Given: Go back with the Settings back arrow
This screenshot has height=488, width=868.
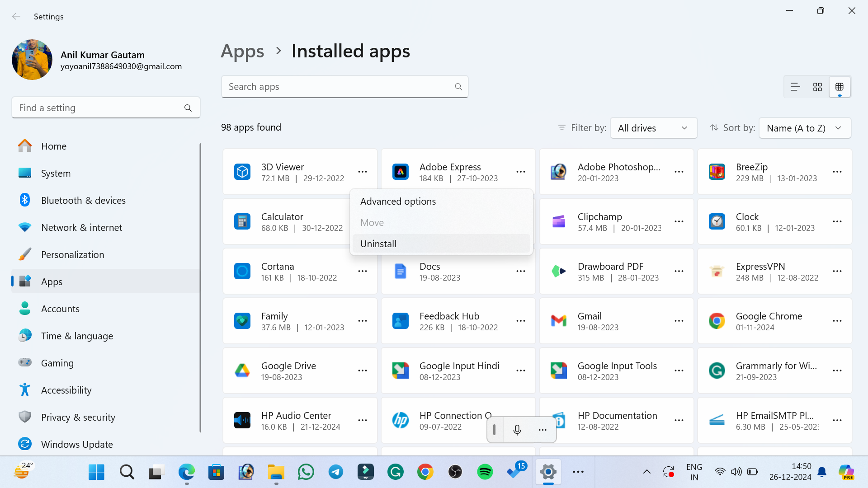Looking at the screenshot, I should (x=16, y=16).
